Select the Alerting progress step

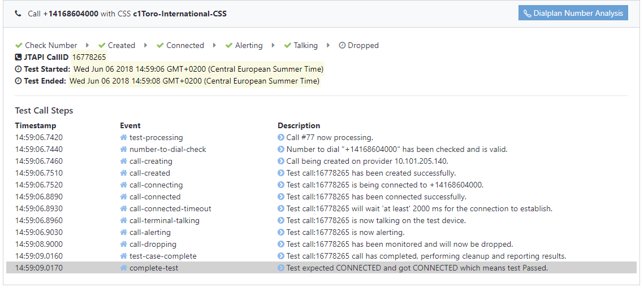pos(244,46)
